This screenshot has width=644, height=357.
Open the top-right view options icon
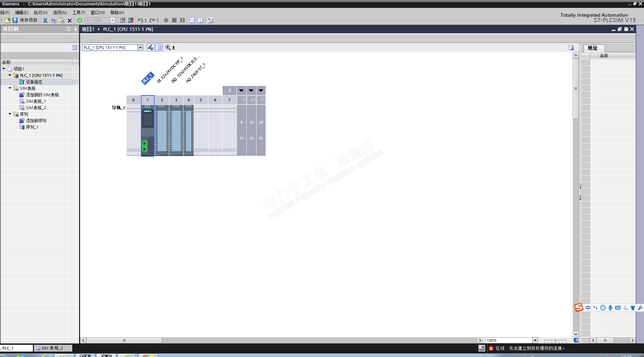click(571, 48)
